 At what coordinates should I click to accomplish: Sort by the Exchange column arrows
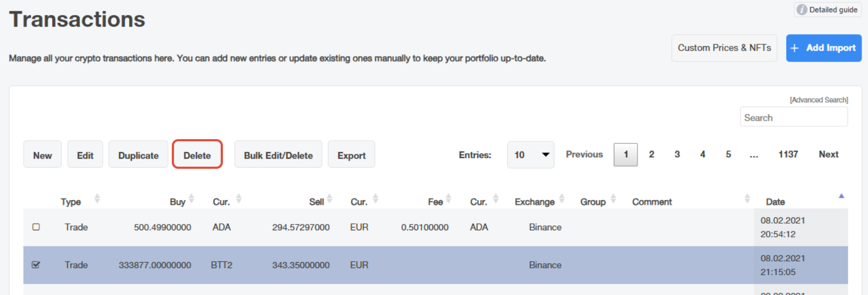click(x=562, y=198)
